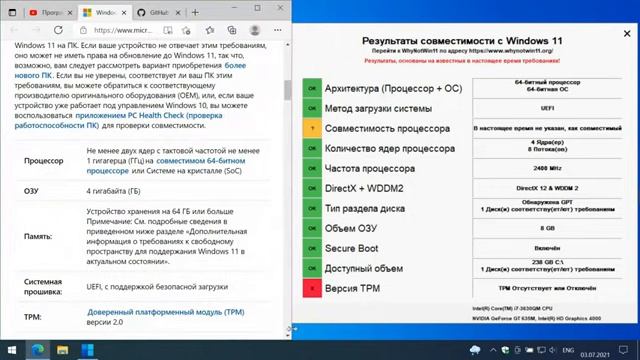Go back in Edge browser
The height and width of the screenshot is (360, 640).
point(14,30)
